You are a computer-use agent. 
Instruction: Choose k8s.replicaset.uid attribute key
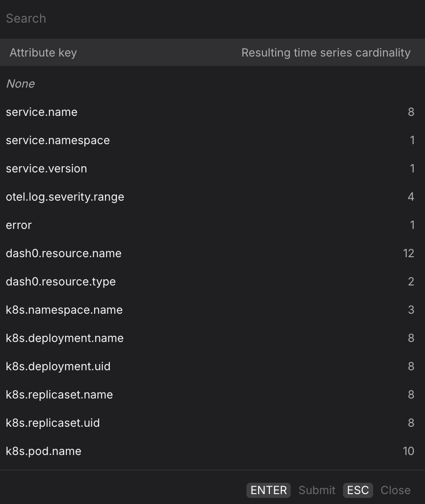(53, 423)
